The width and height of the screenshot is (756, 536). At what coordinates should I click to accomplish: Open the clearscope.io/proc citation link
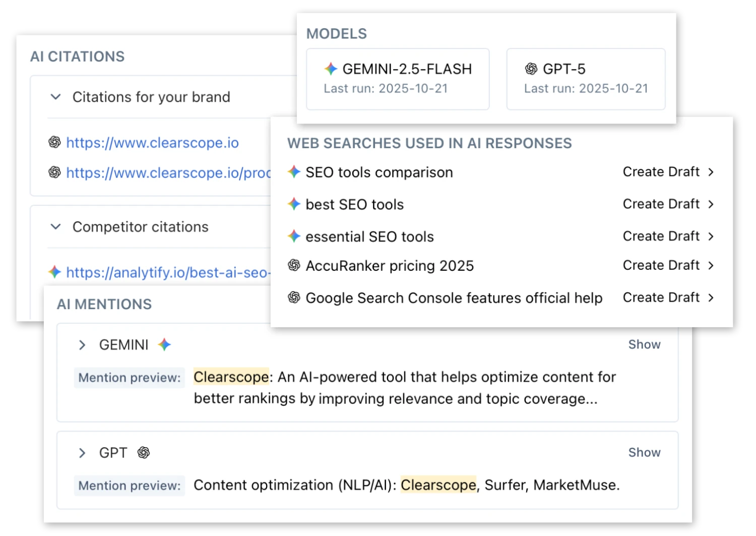pos(168,173)
